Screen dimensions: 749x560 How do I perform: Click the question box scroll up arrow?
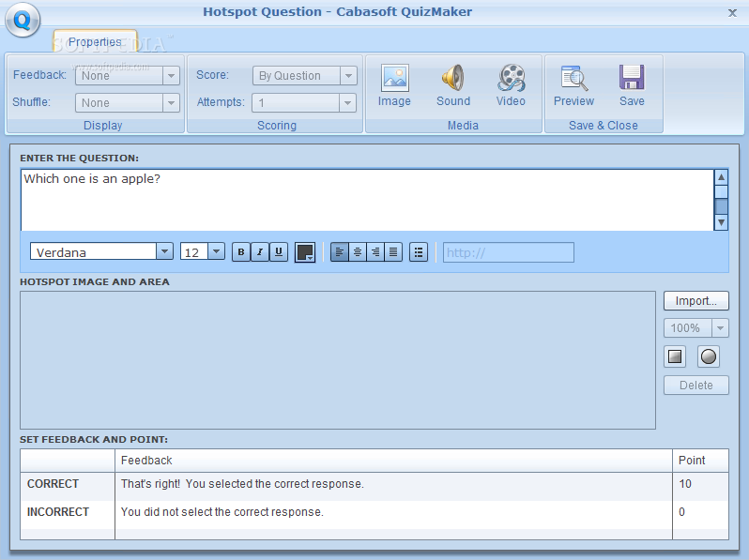click(721, 177)
